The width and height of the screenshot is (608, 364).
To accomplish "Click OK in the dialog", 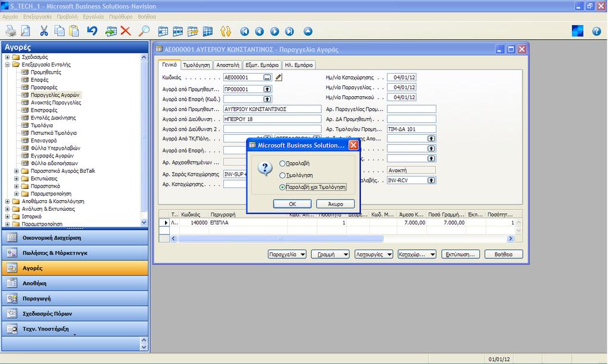I will click(292, 204).
